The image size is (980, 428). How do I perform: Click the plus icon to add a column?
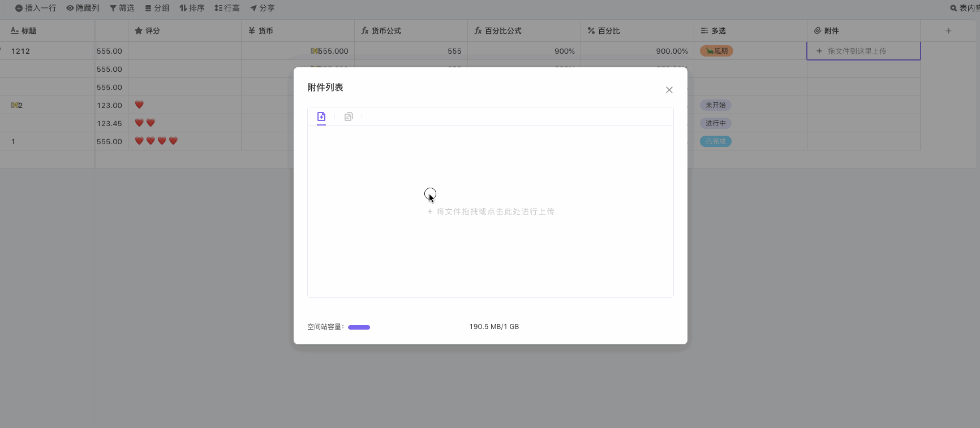[948, 31]
